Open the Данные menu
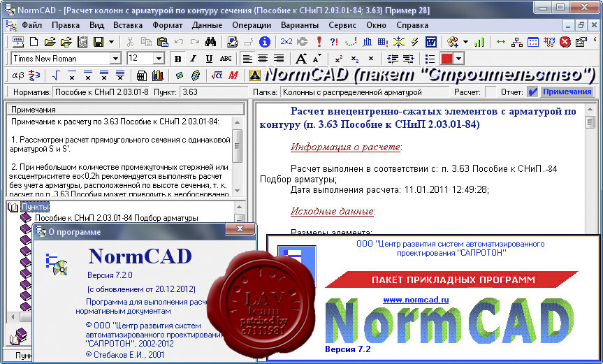Screen dimensions: 603x364 click(x=207, y=25)
